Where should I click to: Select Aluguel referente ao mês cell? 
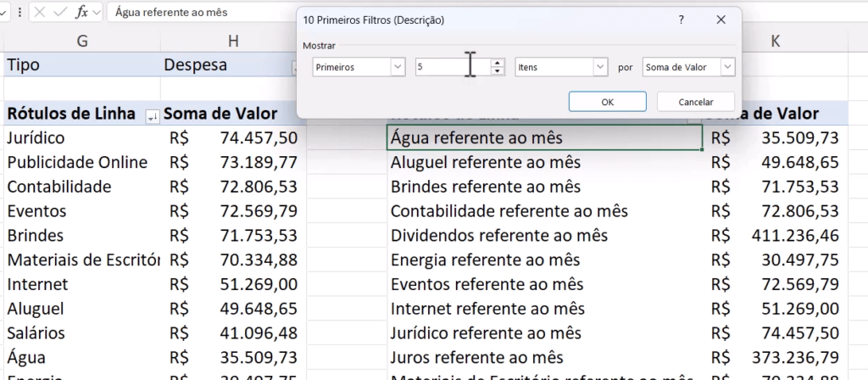(x=544, y=162)
